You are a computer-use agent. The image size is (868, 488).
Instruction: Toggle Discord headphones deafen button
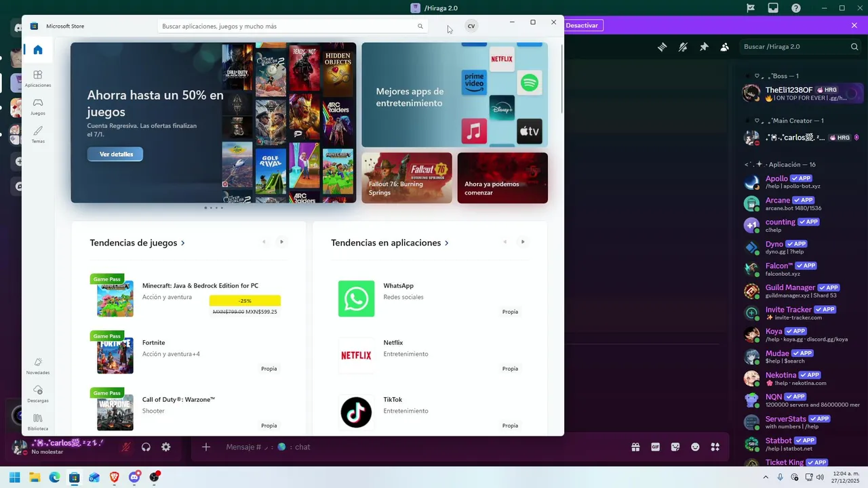[146, 447]
